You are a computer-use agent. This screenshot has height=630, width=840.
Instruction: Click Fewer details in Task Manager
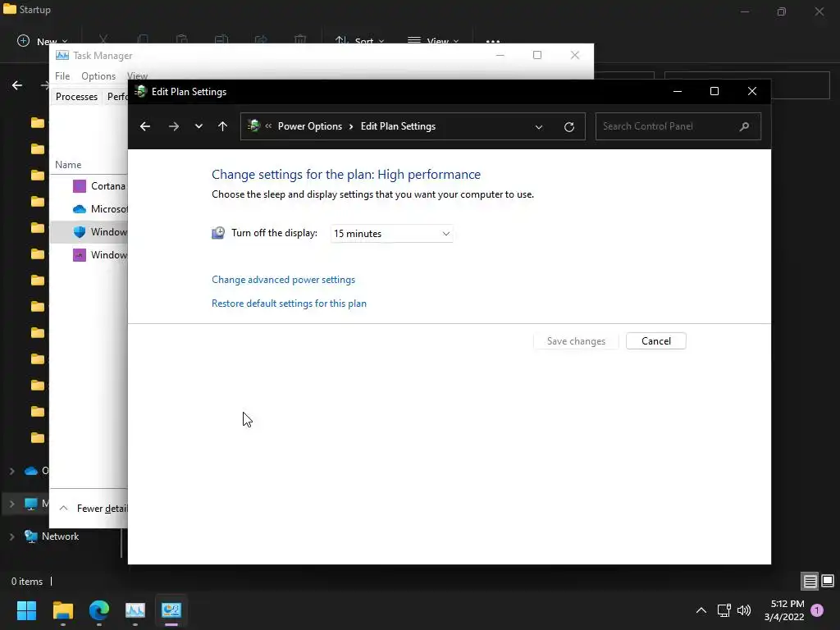point(94,509)
